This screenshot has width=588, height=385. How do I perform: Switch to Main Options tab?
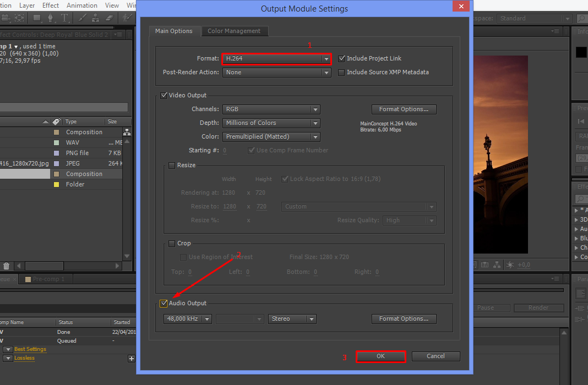(173, 31)
